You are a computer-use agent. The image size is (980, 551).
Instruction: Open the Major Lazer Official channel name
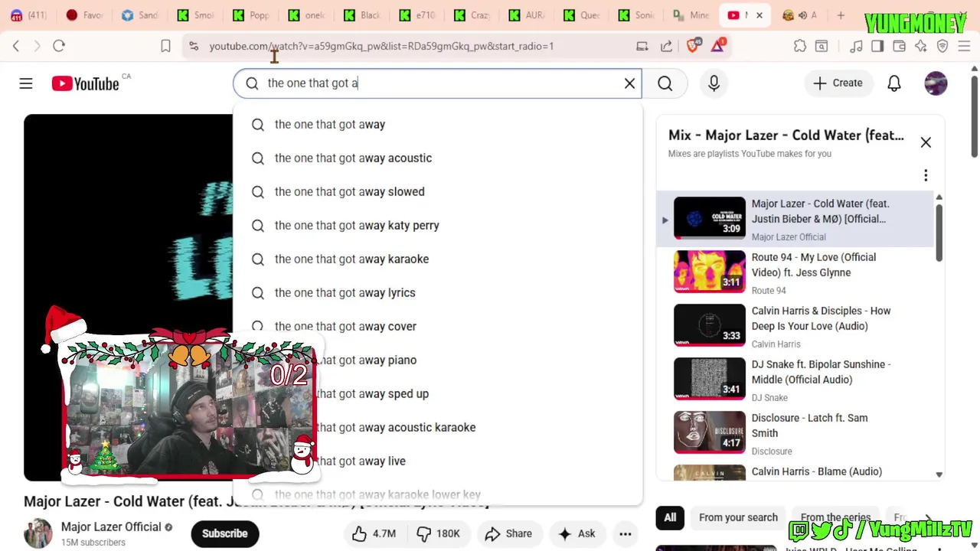coord(111,527)
